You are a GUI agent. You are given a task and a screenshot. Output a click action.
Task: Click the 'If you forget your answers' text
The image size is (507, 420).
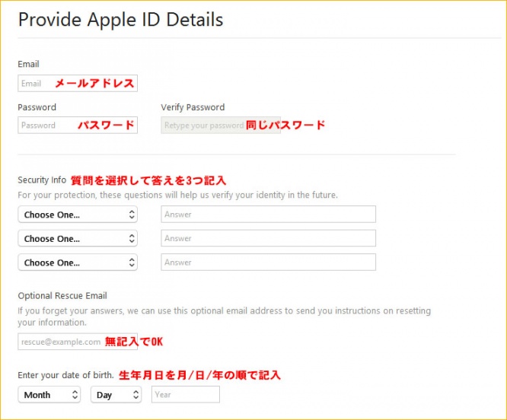click(x=225, y=317)
